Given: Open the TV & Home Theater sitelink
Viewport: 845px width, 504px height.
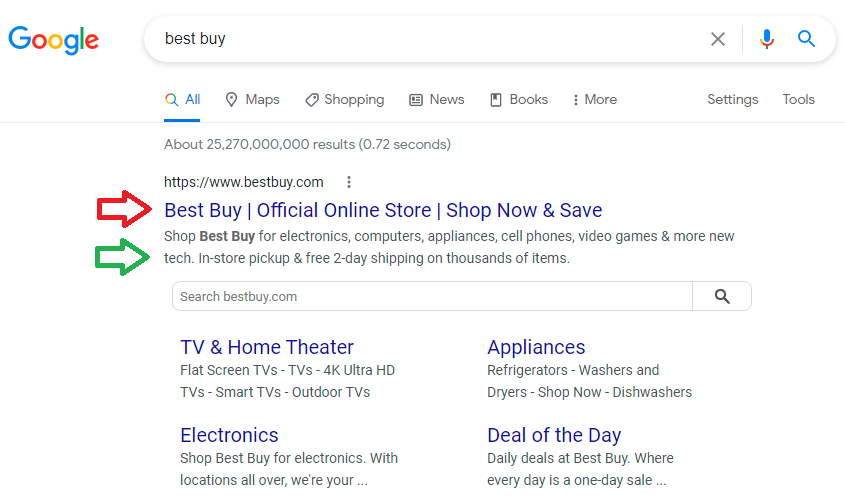Looking at the screenshot, I should pyautogui.click(x=267, y=347).
